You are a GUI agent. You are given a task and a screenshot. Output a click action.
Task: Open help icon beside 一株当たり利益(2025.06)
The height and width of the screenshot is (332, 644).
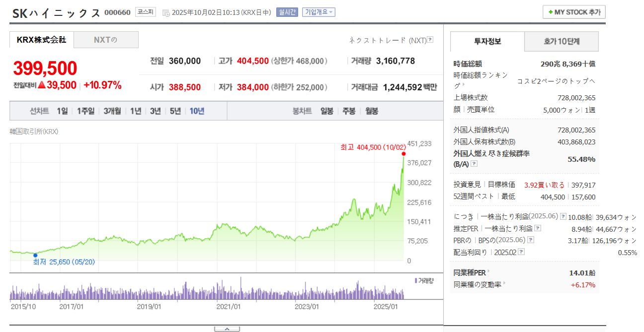pos(563,216)
